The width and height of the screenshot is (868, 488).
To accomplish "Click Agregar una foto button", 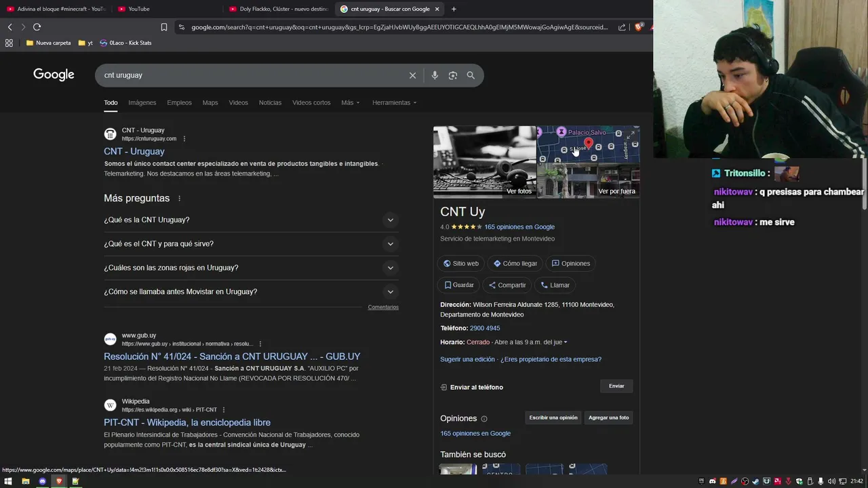I will click(x=609, y=418).
